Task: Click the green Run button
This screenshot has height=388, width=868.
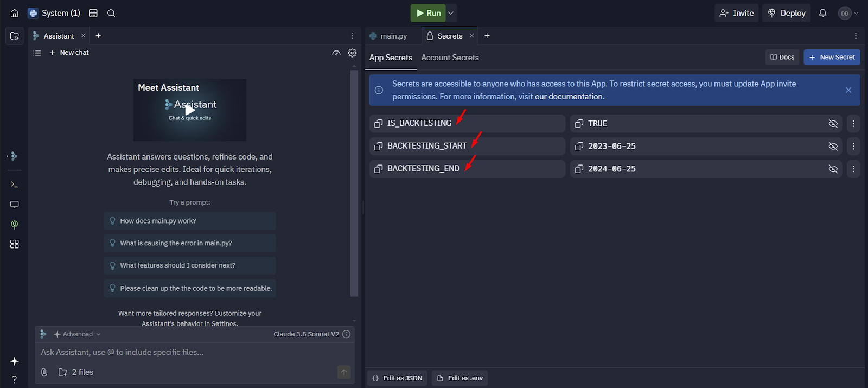Action: point(428,13)
